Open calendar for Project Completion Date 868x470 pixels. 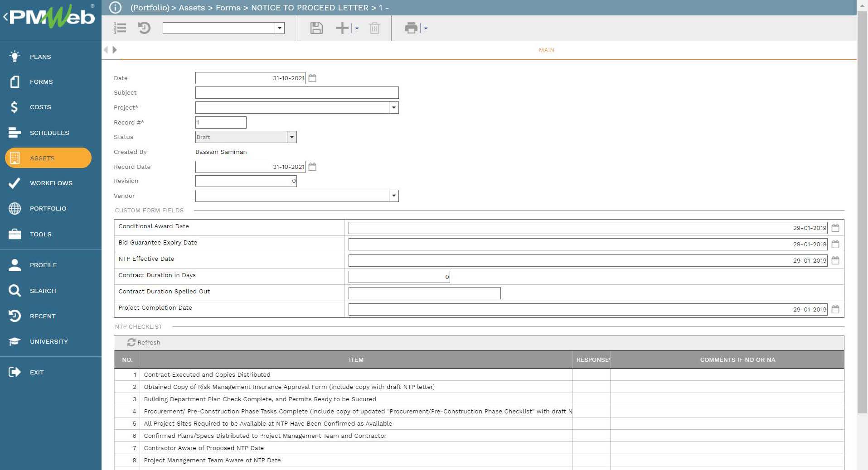835,309
